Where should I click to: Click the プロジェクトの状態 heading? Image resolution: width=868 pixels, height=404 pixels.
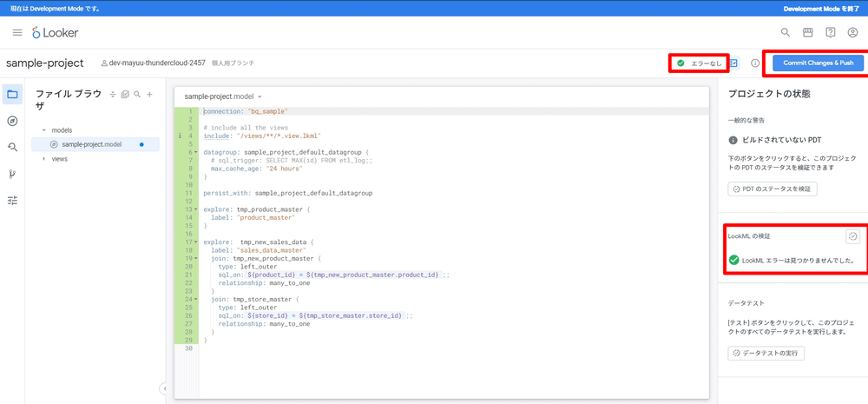[769, 94]
